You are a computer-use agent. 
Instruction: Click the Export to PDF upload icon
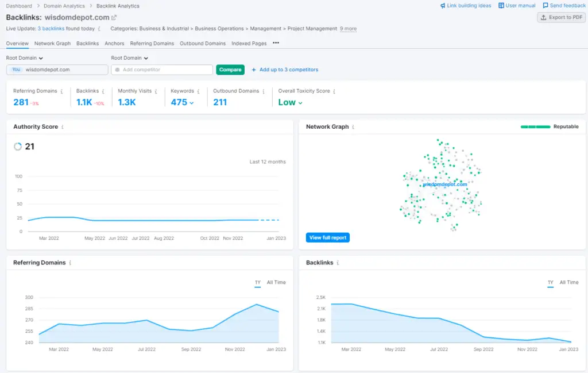click(x=543, y=18)
